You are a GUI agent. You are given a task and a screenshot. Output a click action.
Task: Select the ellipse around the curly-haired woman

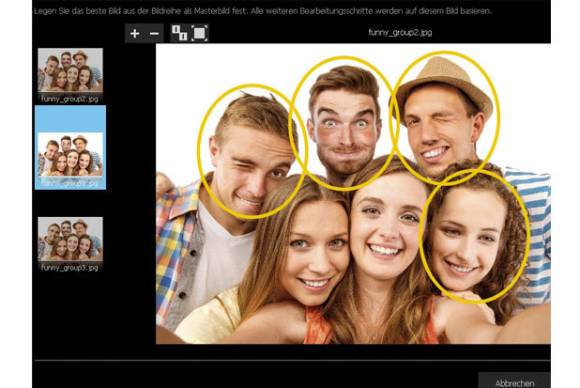(475, 237)
